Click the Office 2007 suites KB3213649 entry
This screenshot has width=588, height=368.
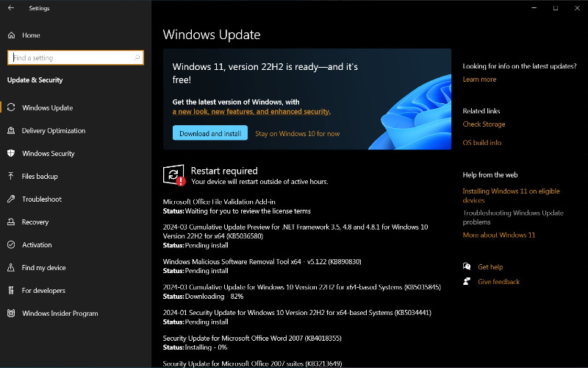252,364
